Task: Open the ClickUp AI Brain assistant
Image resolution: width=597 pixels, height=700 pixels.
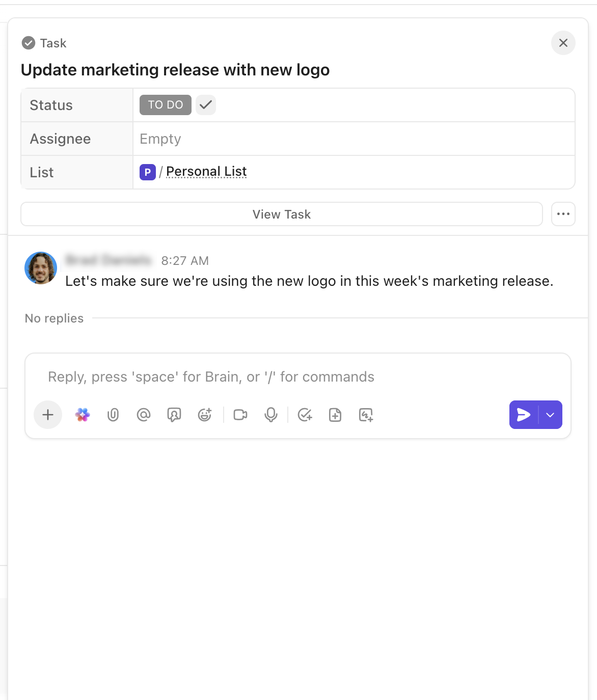Action: (82, 415)
